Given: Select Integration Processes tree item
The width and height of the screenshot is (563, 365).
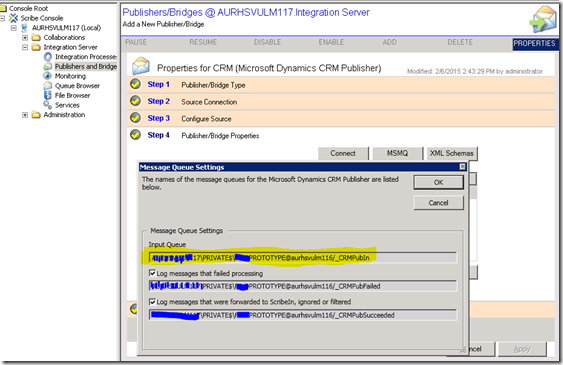Looking at the screenshot, I should pyautogui.click(x=85, y=57).
